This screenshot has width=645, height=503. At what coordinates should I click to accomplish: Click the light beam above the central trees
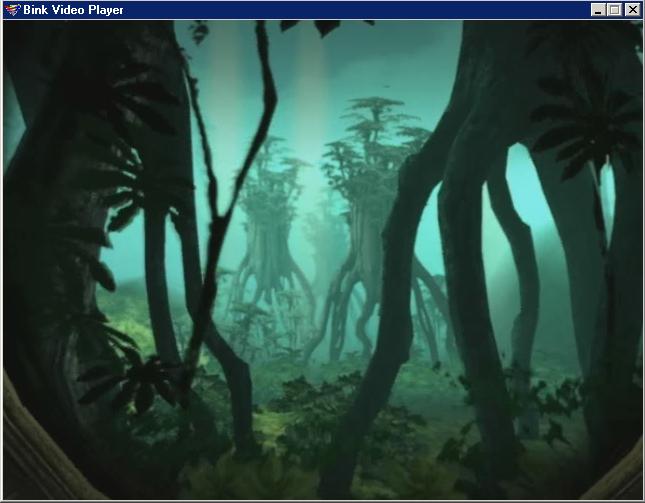point(312,70)
